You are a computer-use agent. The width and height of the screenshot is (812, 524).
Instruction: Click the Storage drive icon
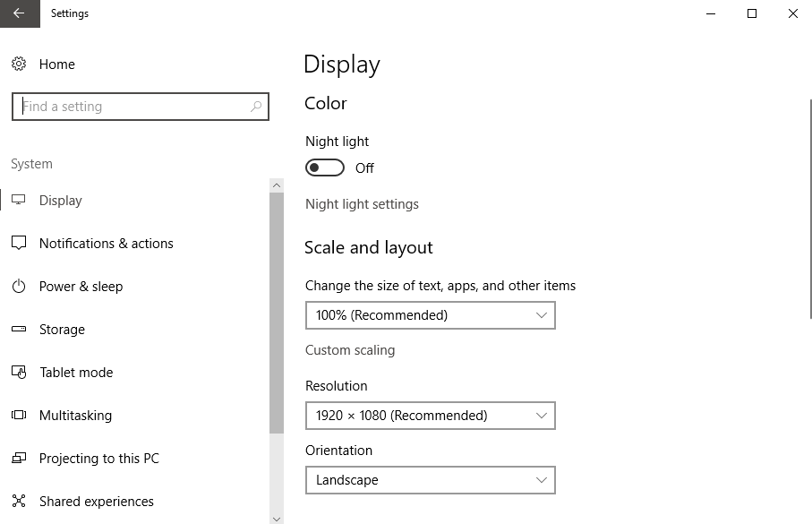[x=19, y=330]
